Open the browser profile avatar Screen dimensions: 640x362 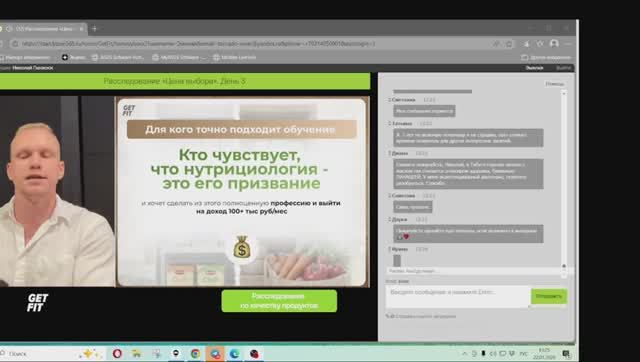[x=554, y=43]
